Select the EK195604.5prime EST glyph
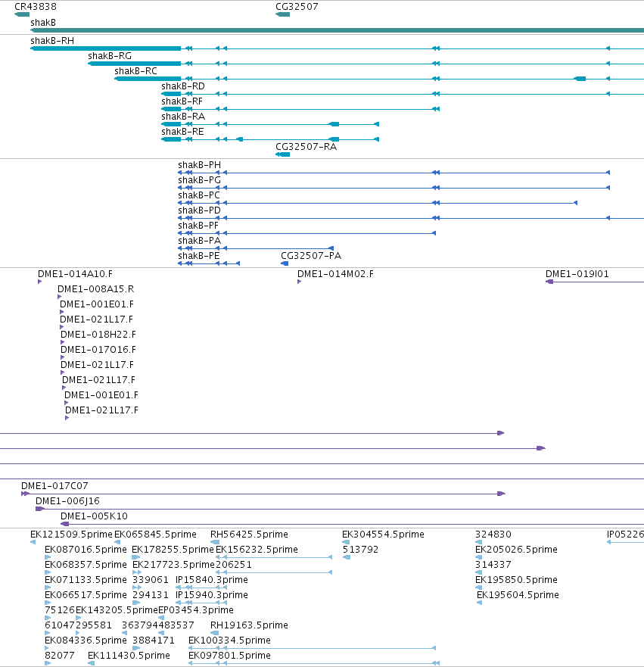The height and width of the screenshot is (667, 644). (480, 603)
